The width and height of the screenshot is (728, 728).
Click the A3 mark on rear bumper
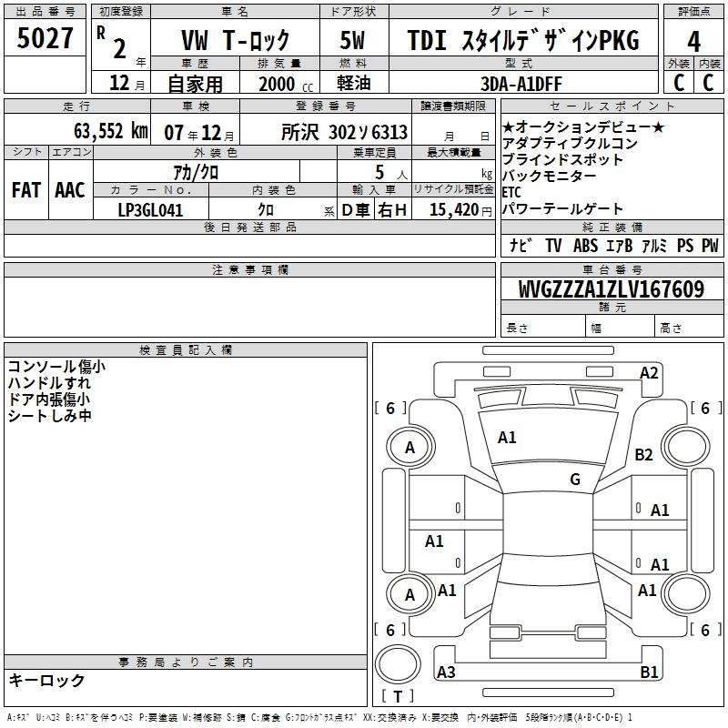click(x=446, y=672)
